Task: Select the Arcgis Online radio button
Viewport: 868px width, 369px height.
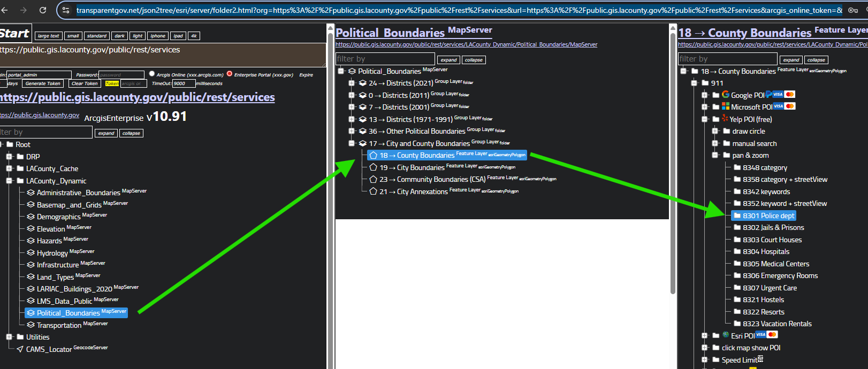Action: [152, 74]
